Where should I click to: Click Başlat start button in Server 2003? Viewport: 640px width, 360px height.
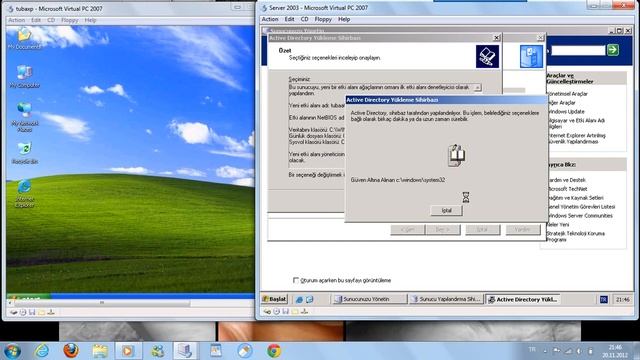(x=274, y=299)
